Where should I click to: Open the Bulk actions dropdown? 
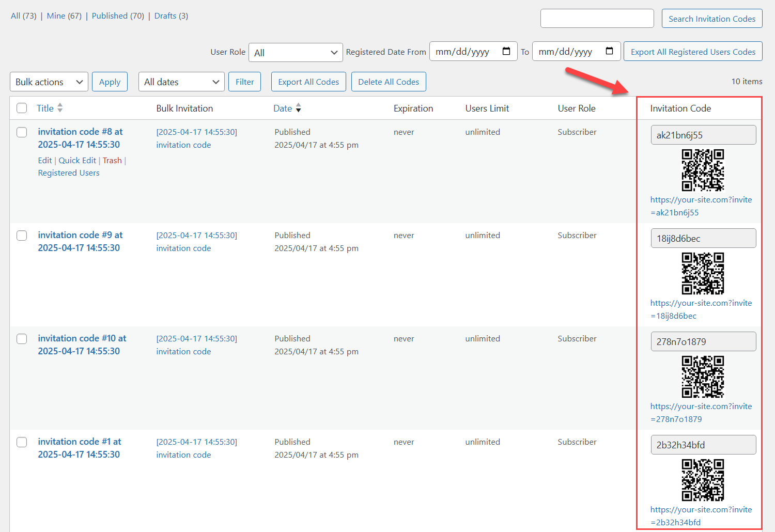49,82
